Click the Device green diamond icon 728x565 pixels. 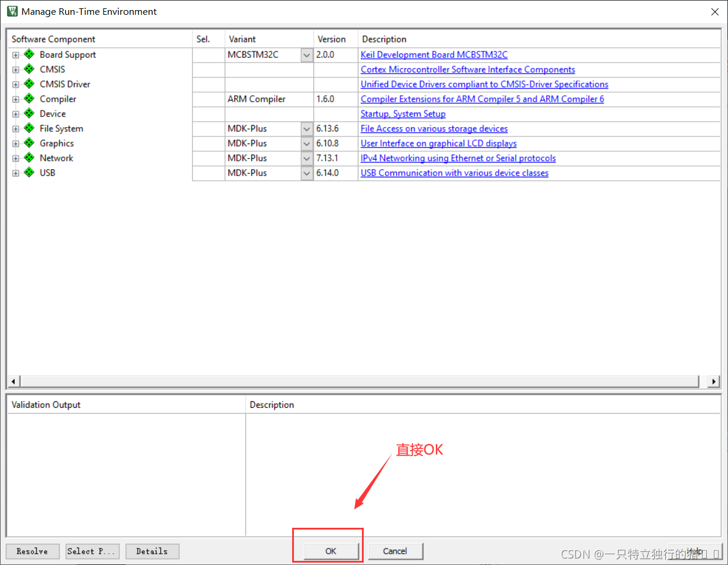pos(29,113)
